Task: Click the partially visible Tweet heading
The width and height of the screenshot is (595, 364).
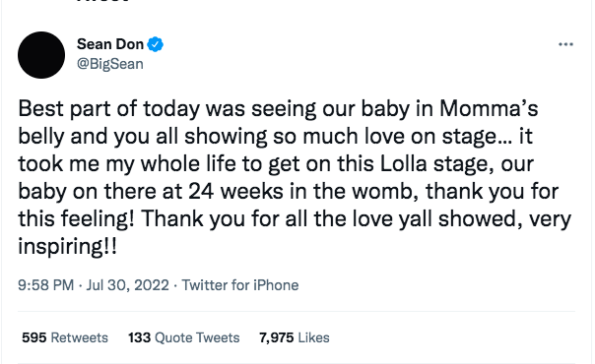Action: coord(102,1)
